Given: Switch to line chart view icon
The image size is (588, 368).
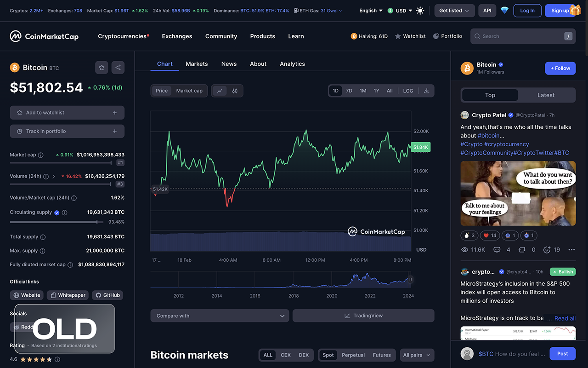Looking at the screenshot, I should pyautogui.click(x=220, y=91).
